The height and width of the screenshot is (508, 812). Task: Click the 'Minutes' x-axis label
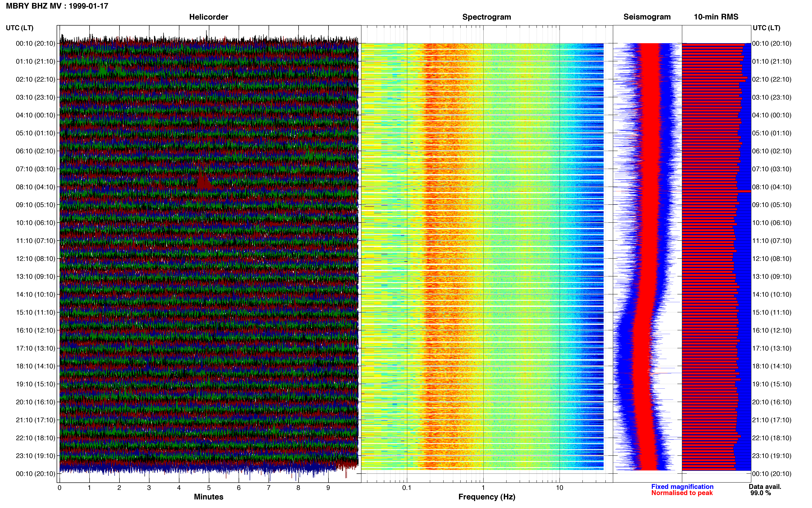209,497
